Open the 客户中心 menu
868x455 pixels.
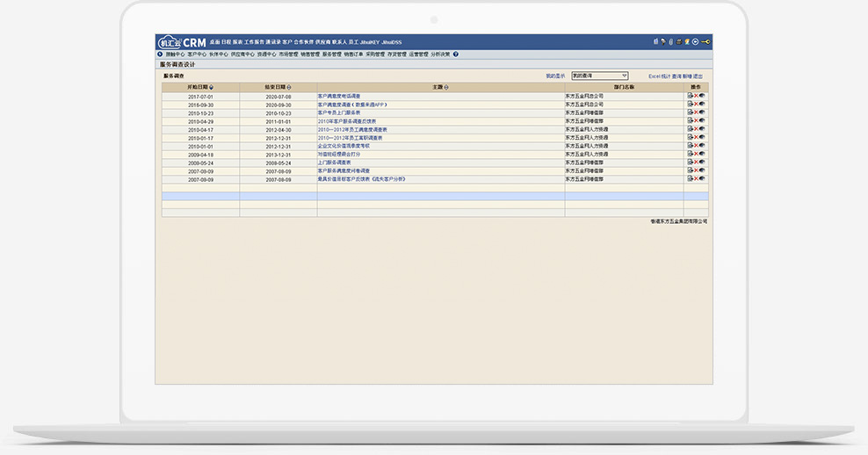tap(196, 54)
